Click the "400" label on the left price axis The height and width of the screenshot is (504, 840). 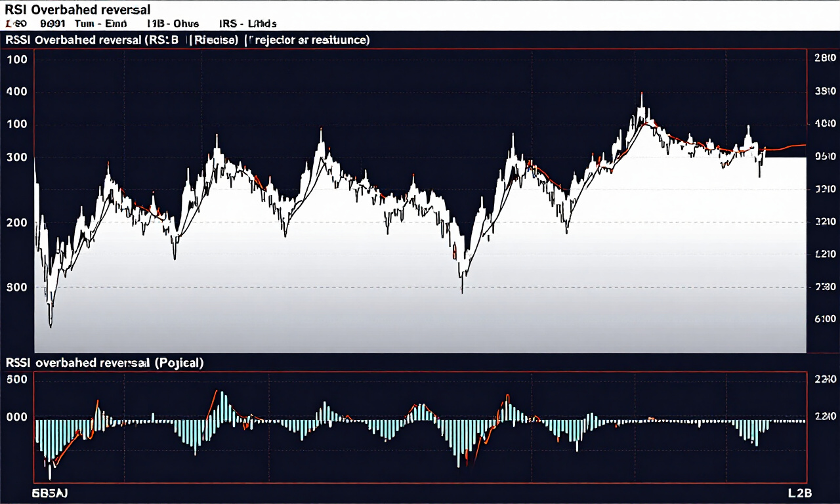coord(16,92)
